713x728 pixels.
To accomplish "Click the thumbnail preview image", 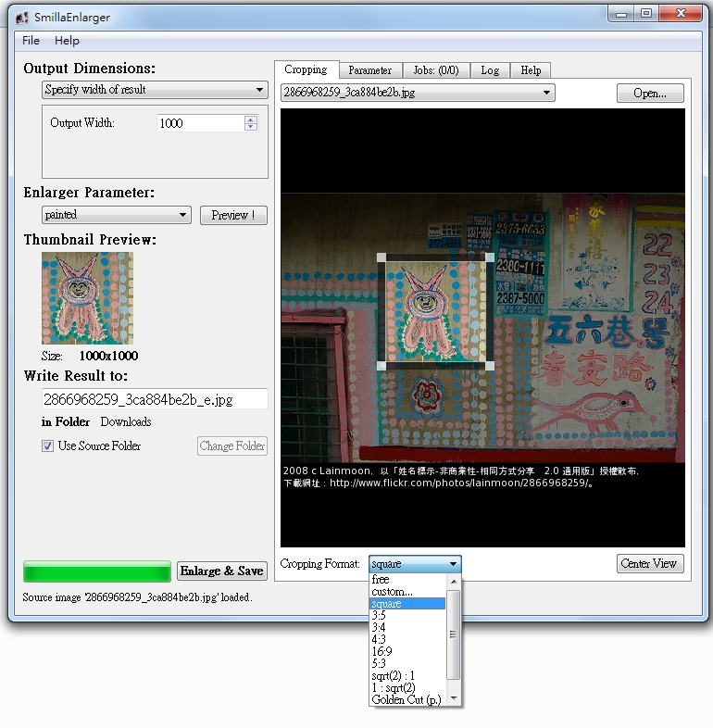I will click(87, 297).
